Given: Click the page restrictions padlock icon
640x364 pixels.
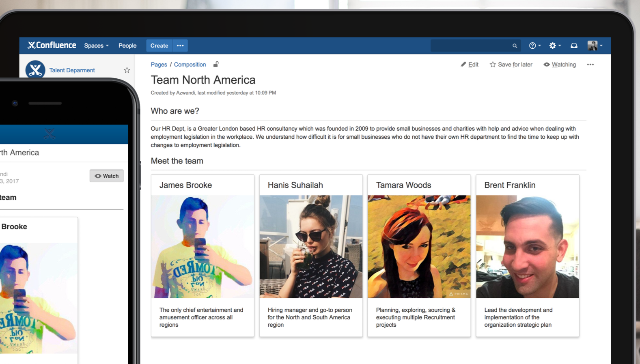Looking at the screenshot, I should coord(216,64).
